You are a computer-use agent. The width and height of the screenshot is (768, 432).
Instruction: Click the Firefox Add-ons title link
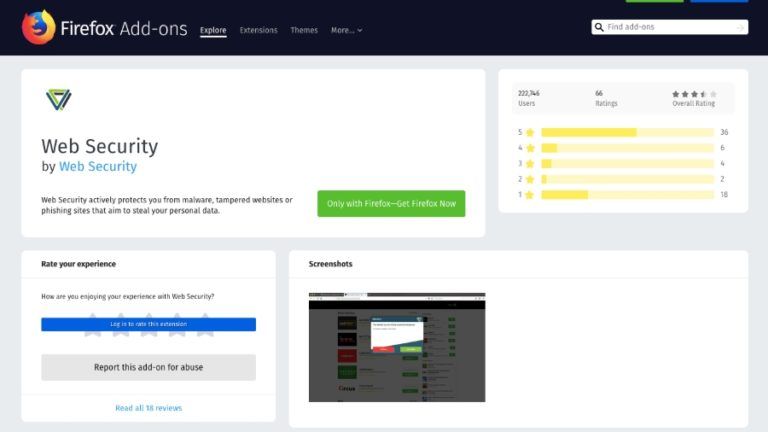point(124,28)
